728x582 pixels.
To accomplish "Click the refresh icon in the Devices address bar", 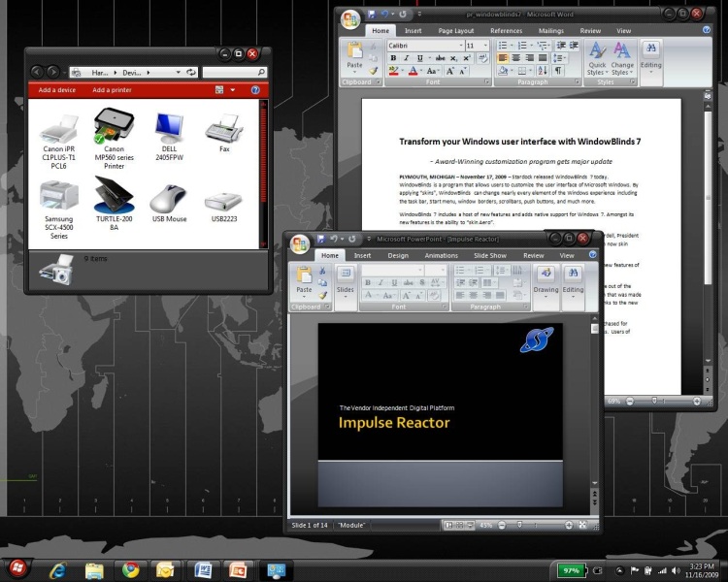I will 192,72.
